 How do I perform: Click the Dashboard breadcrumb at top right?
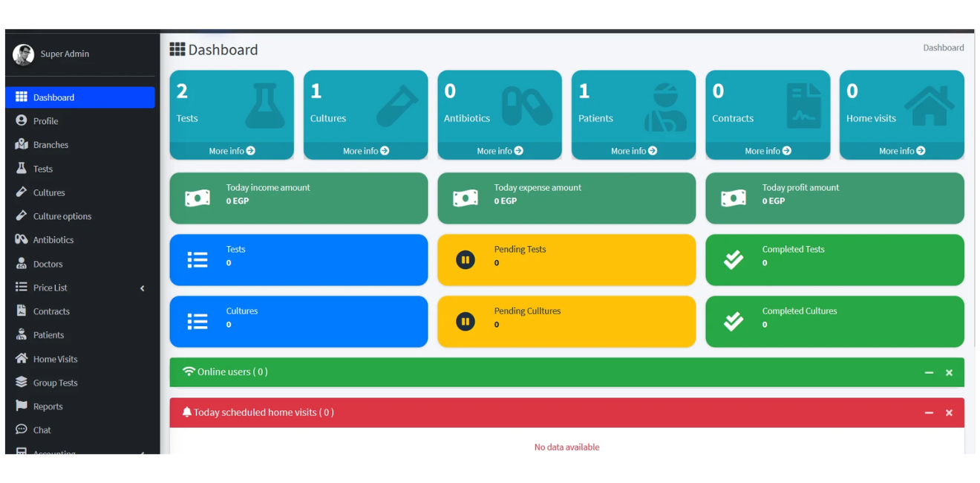[943, 48]
